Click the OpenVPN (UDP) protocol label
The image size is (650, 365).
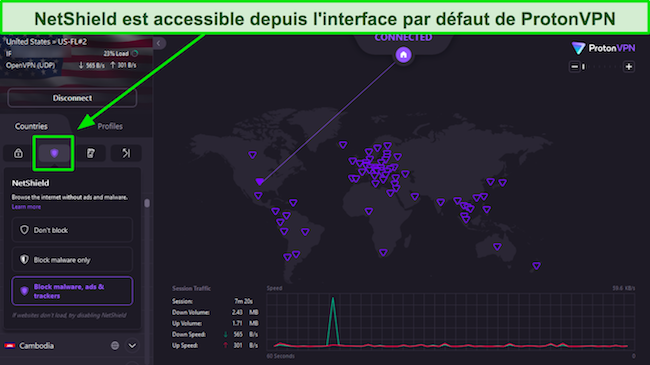click(30, 65)
